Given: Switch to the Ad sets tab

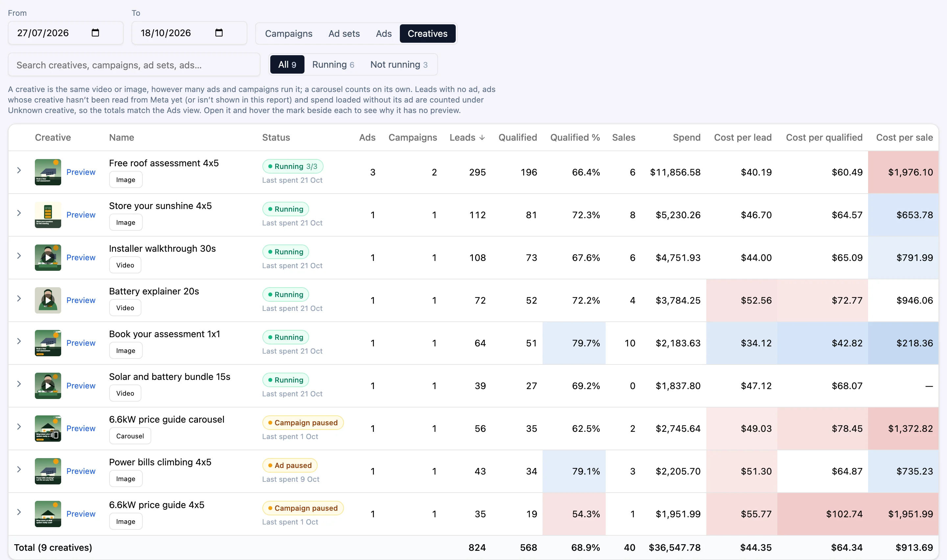Looking at the screenshot, I should click(344, 34).
